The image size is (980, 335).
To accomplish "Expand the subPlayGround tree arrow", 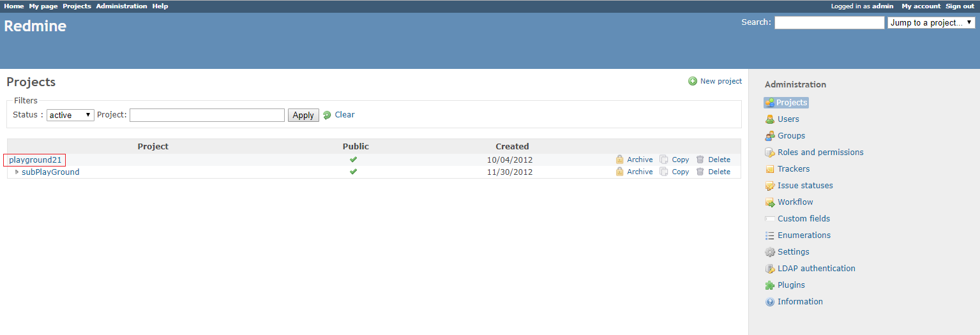I will tap(17, 172).
